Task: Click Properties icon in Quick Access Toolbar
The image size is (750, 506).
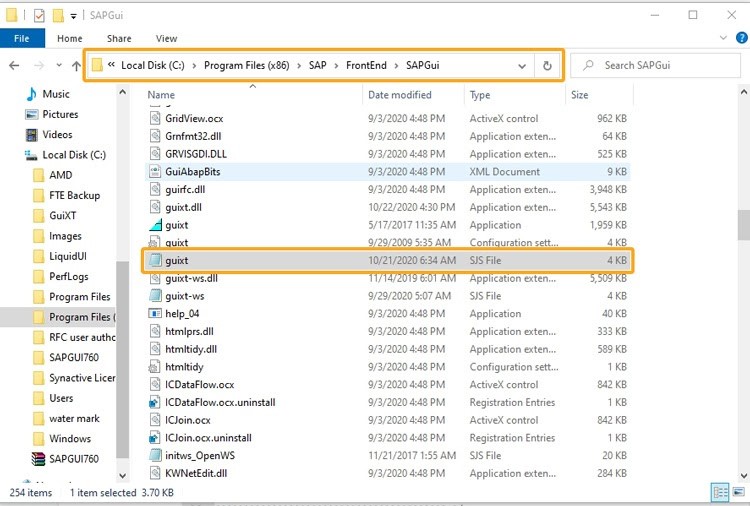Action: pos(38,15)
